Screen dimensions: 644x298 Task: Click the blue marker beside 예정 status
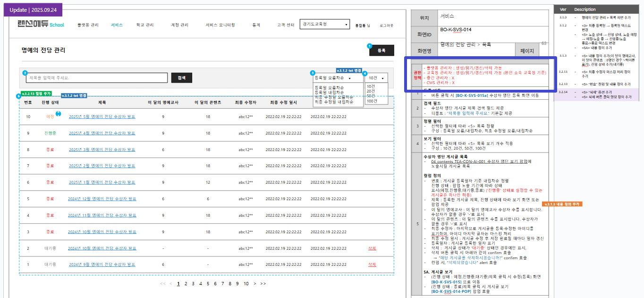point(59,113)
